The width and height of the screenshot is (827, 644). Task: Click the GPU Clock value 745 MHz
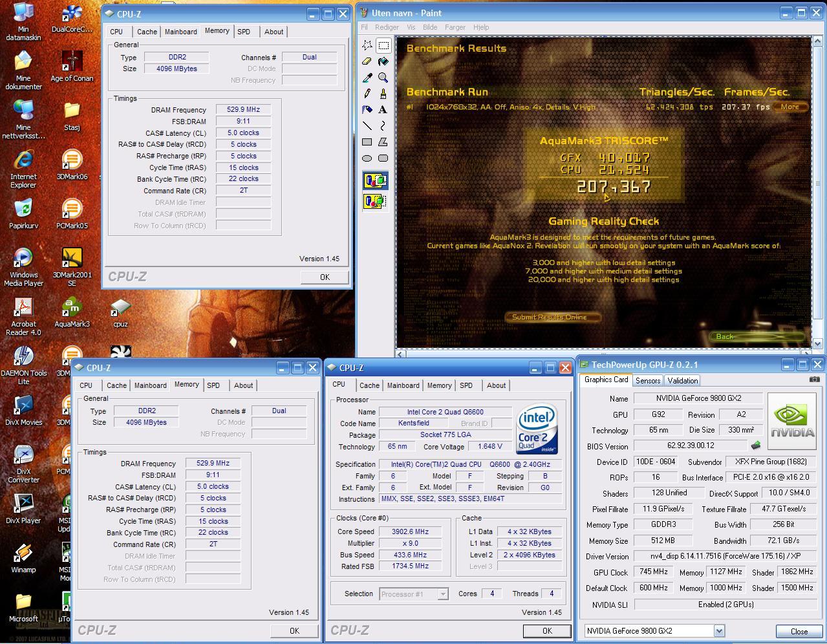coord(654,572)
